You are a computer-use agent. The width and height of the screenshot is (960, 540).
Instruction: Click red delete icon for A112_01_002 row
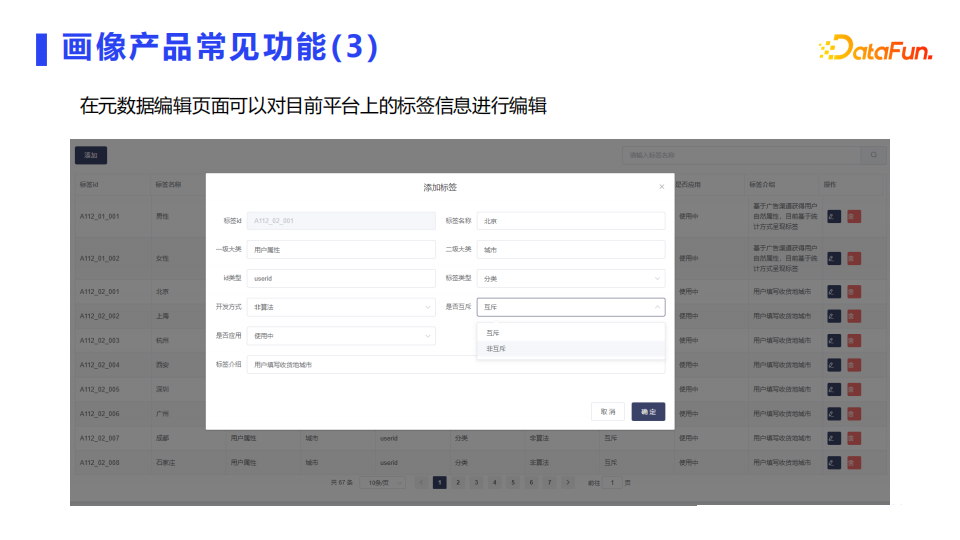point(854,258)
